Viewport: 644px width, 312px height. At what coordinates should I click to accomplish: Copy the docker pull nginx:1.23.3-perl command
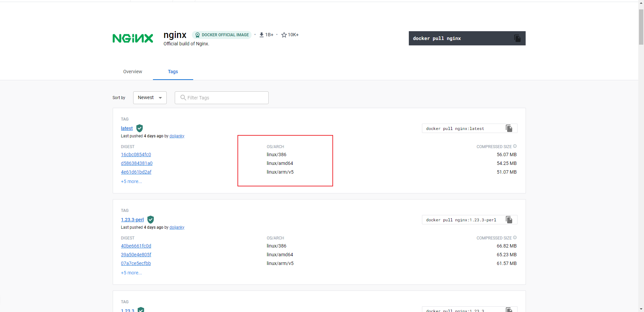tap(509, 220)
